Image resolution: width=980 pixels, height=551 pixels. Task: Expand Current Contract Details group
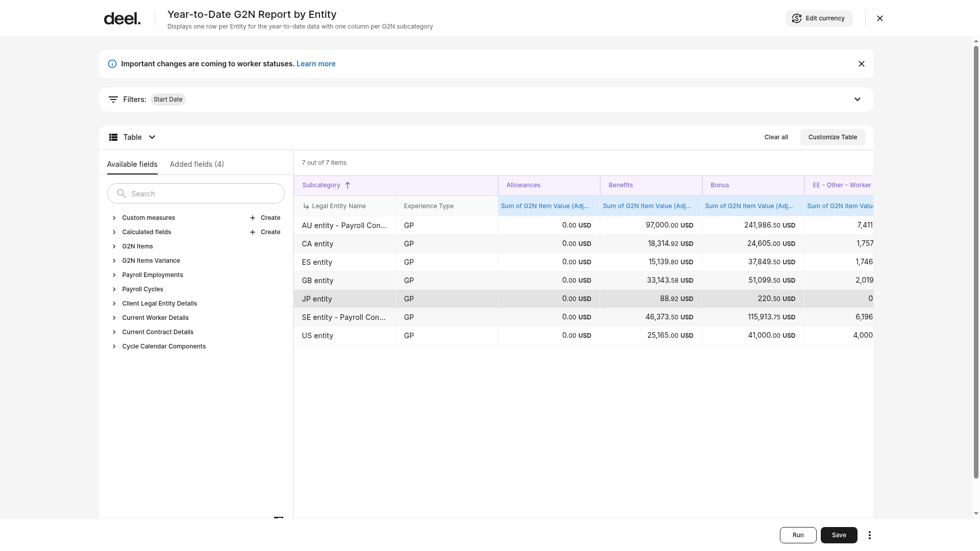pyautogui.click(x=114, y=332)
